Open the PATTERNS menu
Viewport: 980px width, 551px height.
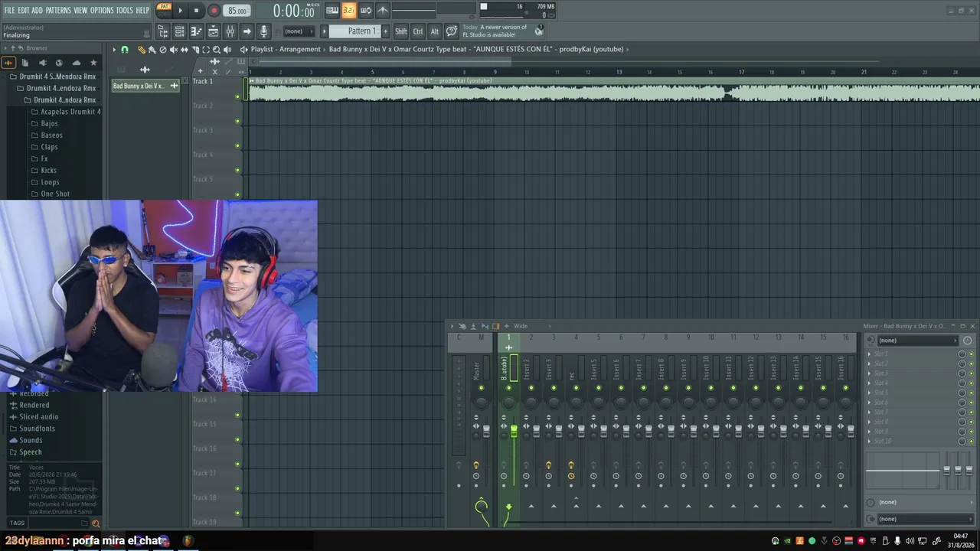pyautogui.click(x=58, y=10)
